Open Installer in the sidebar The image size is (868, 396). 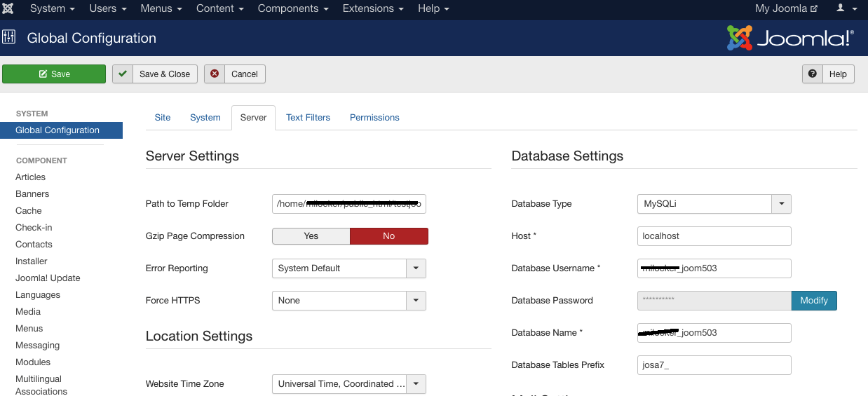click(32, 261)
